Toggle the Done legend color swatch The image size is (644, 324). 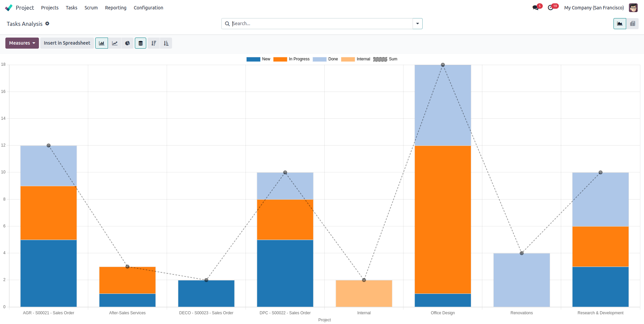(319, 59)
